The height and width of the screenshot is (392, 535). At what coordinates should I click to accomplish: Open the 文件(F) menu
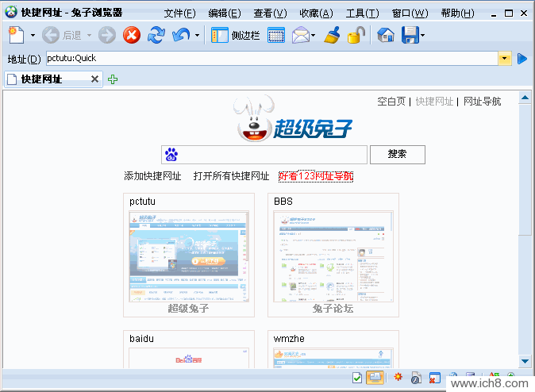[180, 13]
